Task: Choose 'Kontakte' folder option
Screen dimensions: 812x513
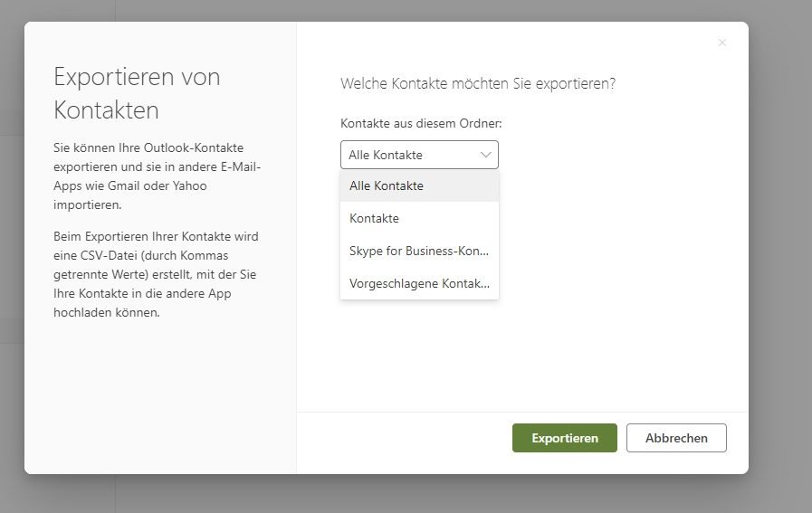Action: tap(419, 218)
